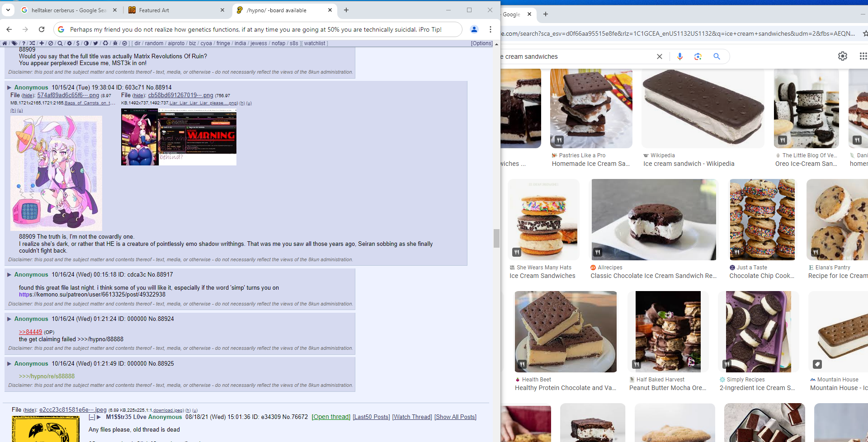This screenshot has height=442, width=868.
Task: Expand the tab search dropdown arrow
Action: pyautogui.click(x=8, y=10)
